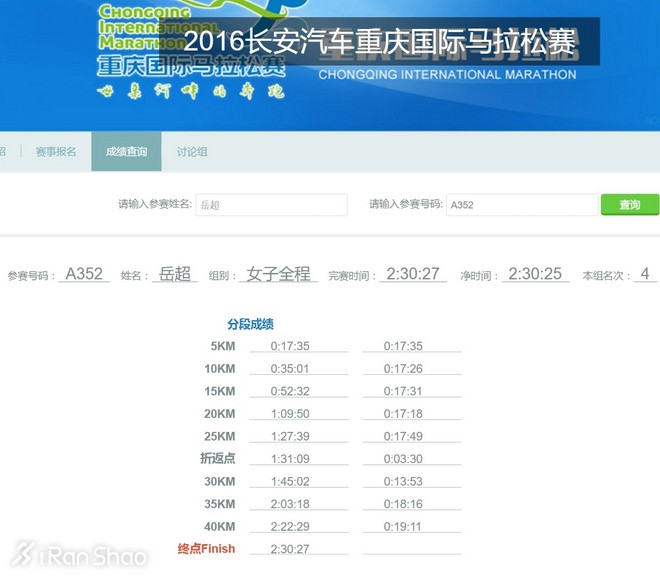
Task: Click the 10KM cumulative time 0:35:01
Action: pos(290,369)
